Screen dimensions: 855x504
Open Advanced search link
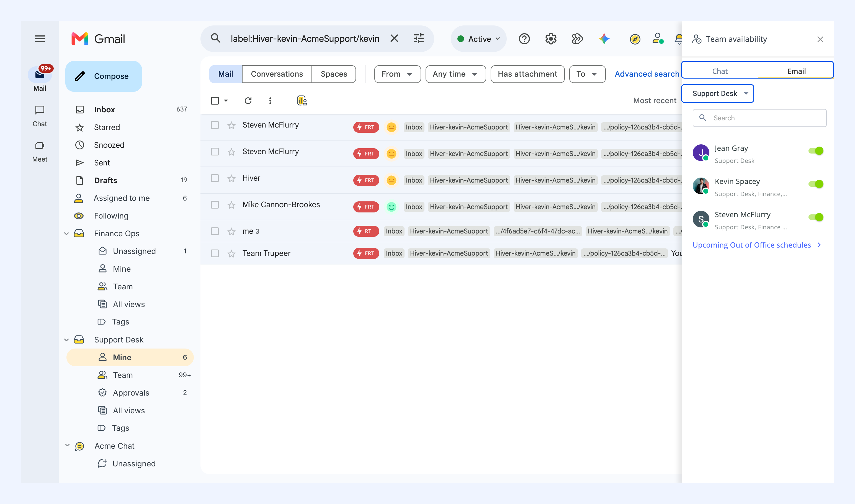tap(647, 74)
